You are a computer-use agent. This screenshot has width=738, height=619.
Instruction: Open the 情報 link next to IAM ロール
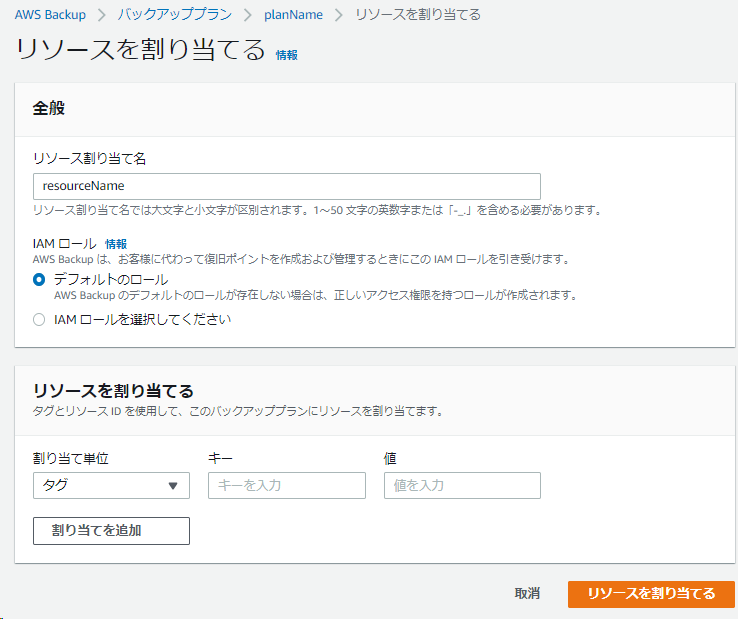[x=116, y=243]
